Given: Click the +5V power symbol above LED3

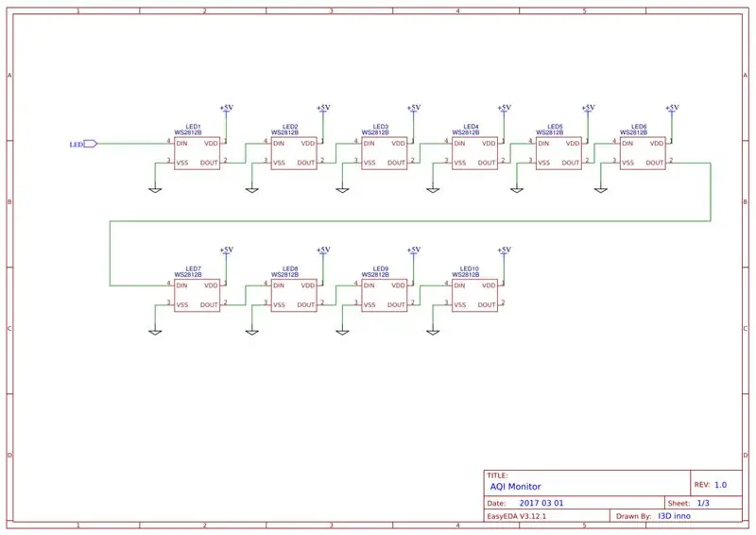Looking at the screenshot, I should pos(414,109).
